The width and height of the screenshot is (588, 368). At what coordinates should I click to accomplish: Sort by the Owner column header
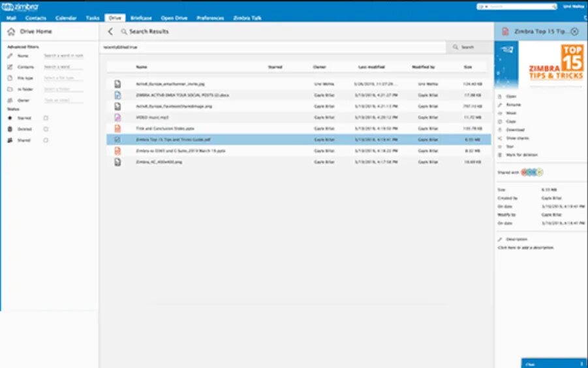click(x=320, y=67)
